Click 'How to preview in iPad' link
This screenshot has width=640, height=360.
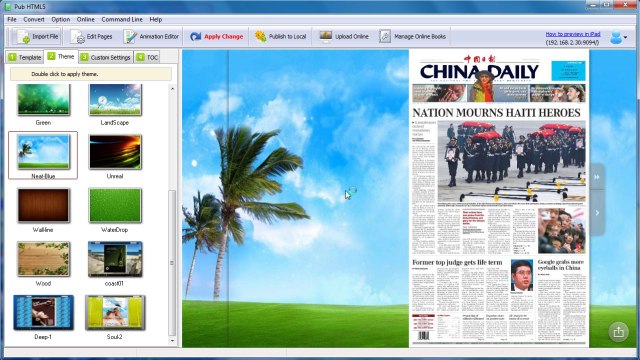pyautogui.click(x=573, y=34)
